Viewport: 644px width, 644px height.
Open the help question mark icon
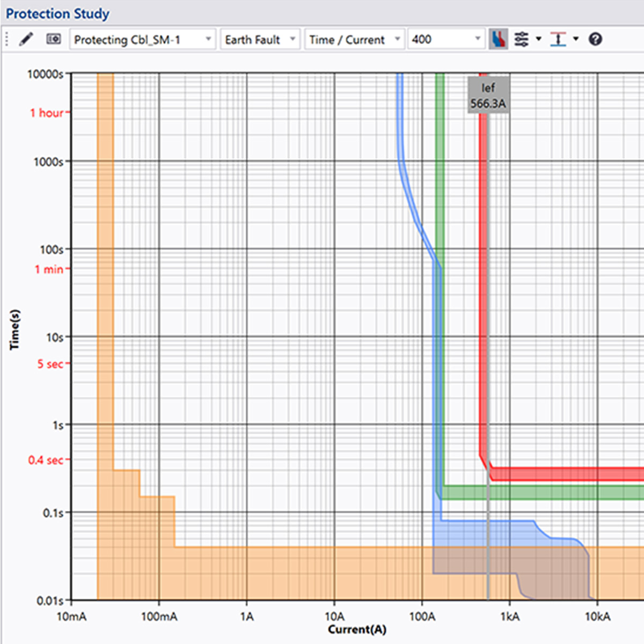(595, 39)
